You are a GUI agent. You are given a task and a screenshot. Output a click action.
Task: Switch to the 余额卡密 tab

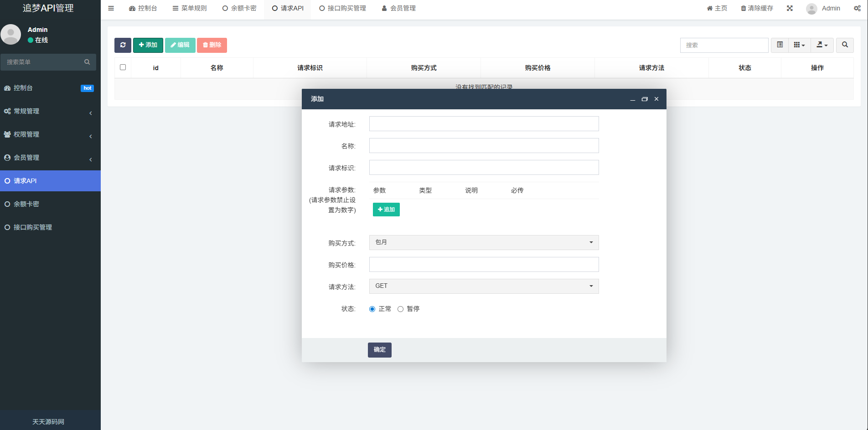tap(239, 8)
